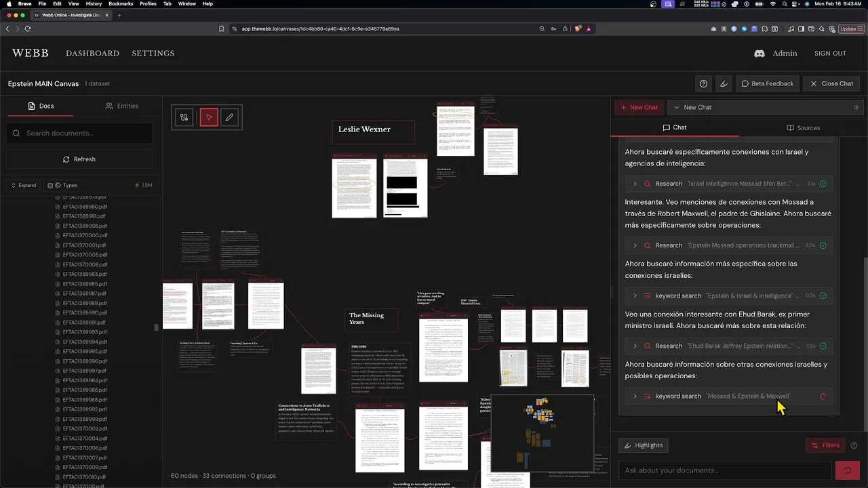Reload the page with browser refresh icon

point(28,29)
